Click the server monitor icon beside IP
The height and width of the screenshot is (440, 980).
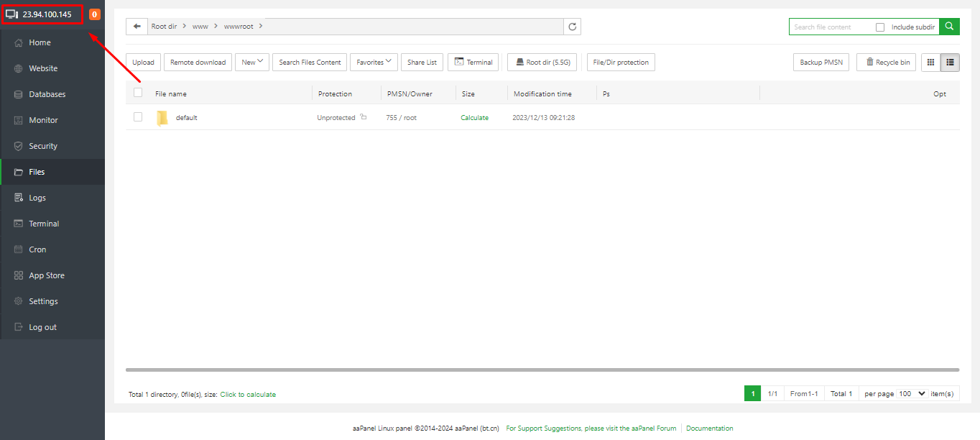tap(12, 14)
